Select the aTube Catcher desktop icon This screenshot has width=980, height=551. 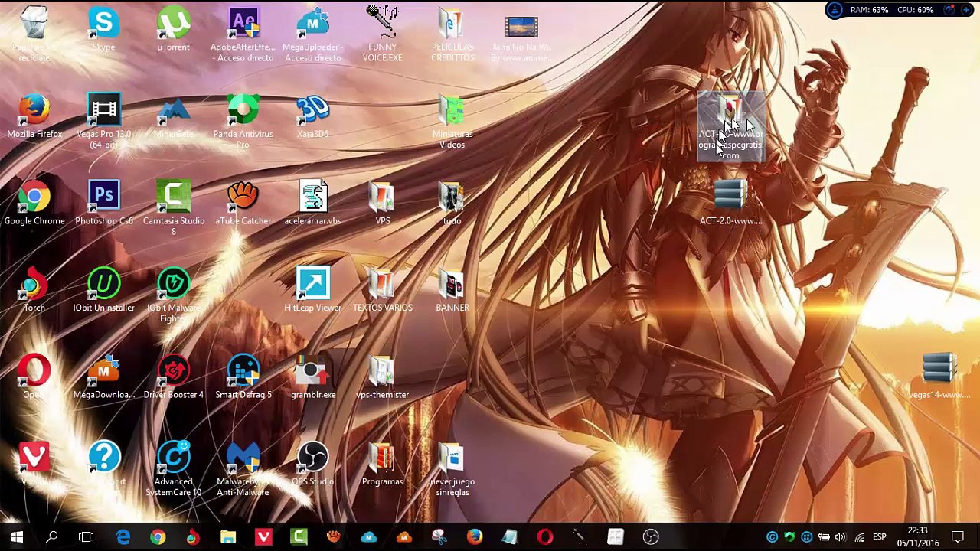pyautogui.click(x=243, y=204)
